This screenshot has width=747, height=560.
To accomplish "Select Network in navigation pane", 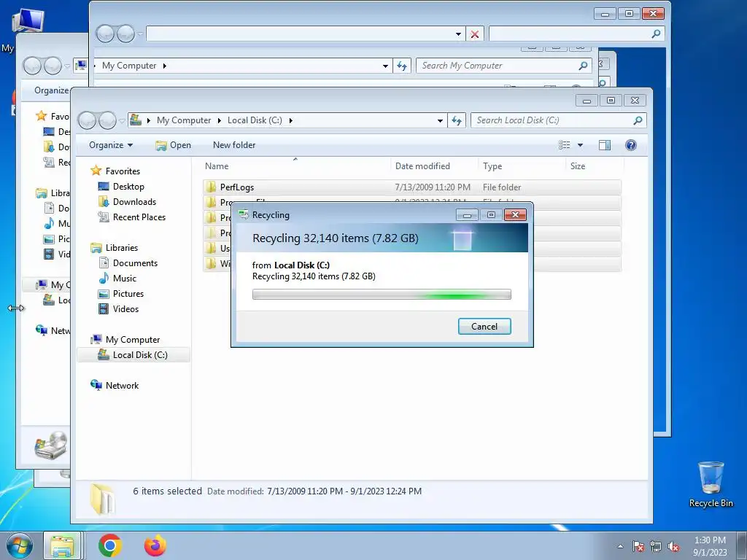I will (122, 385).
